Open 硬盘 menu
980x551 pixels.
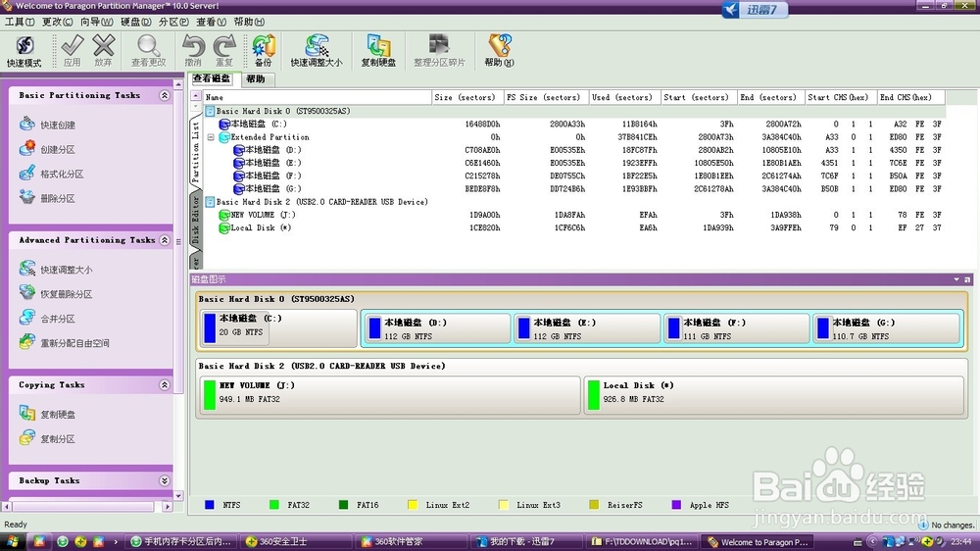click(x=135, y=22)
